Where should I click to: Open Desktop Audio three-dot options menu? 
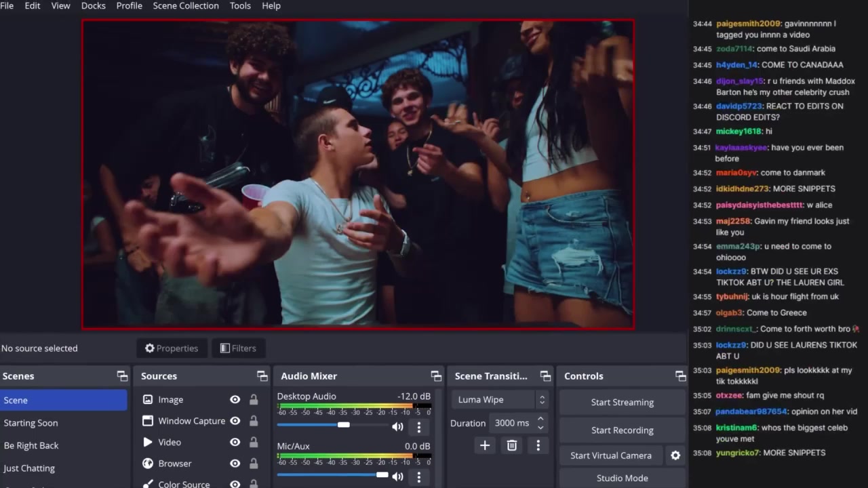tap(418, 427)
